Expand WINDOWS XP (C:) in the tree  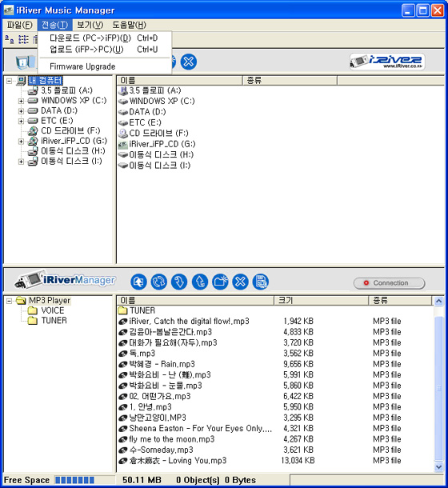(x=21, y=101)
